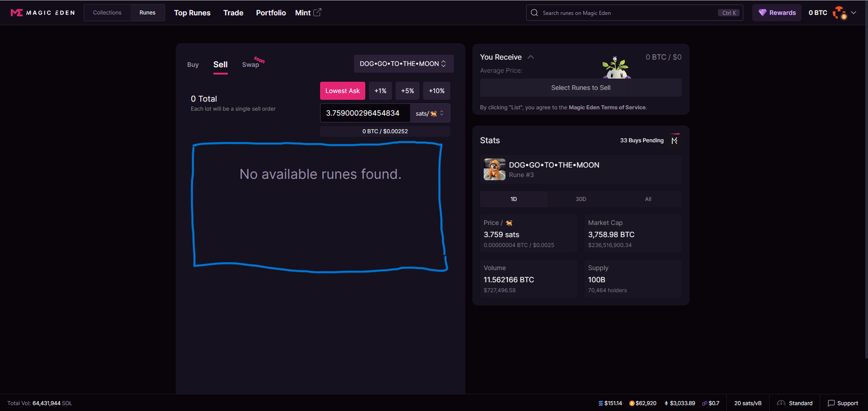Open the wallet avatar icon
The height and width of the screenshot is (411, 868).
click(839, 13)
